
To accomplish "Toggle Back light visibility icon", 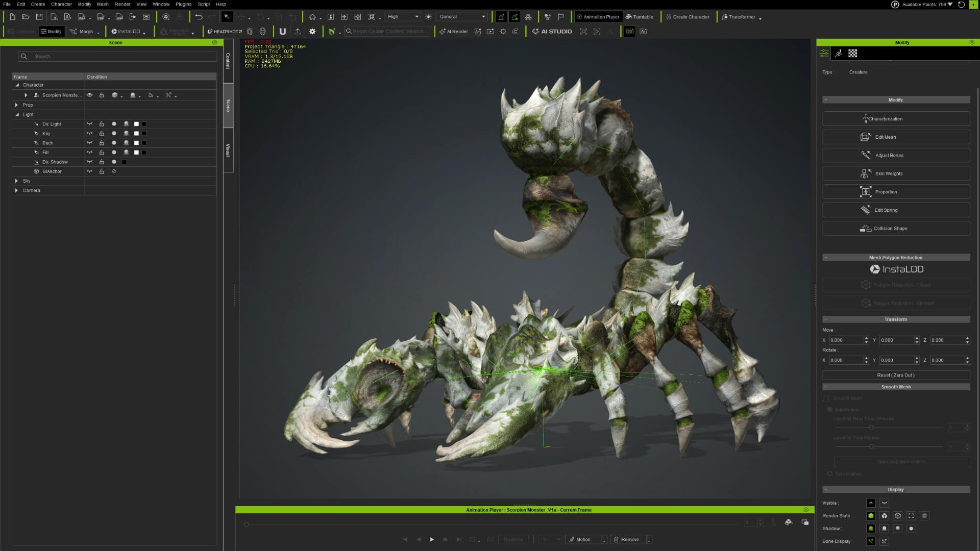I will pos(89,143).
